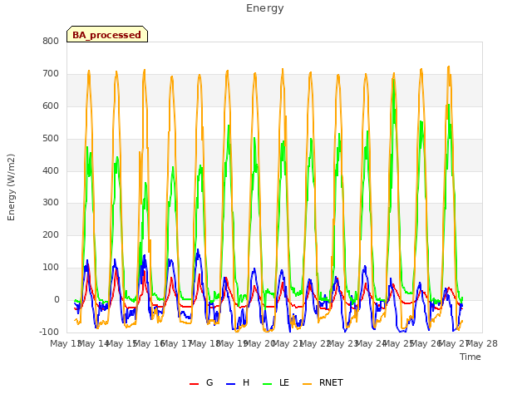Click the 600 y-axis tick label
This screenshot has height=399, width=532.
pos(51,106)
